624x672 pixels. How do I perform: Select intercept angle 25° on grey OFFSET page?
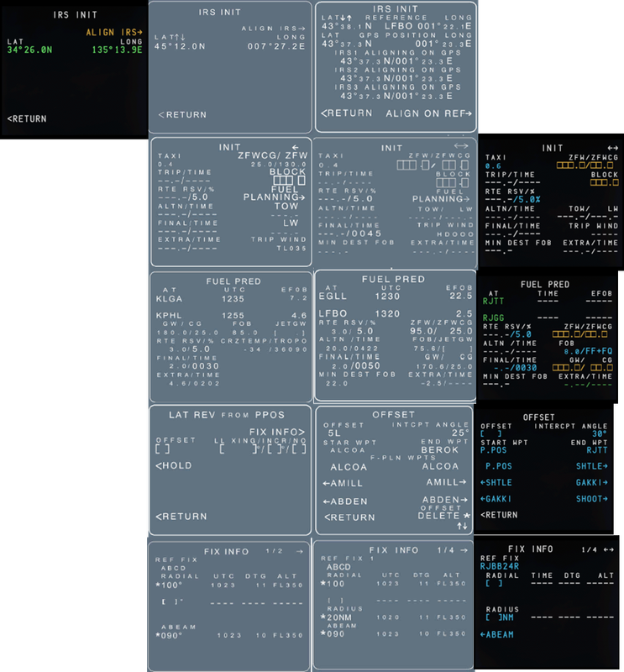click(x=460, y=433)
